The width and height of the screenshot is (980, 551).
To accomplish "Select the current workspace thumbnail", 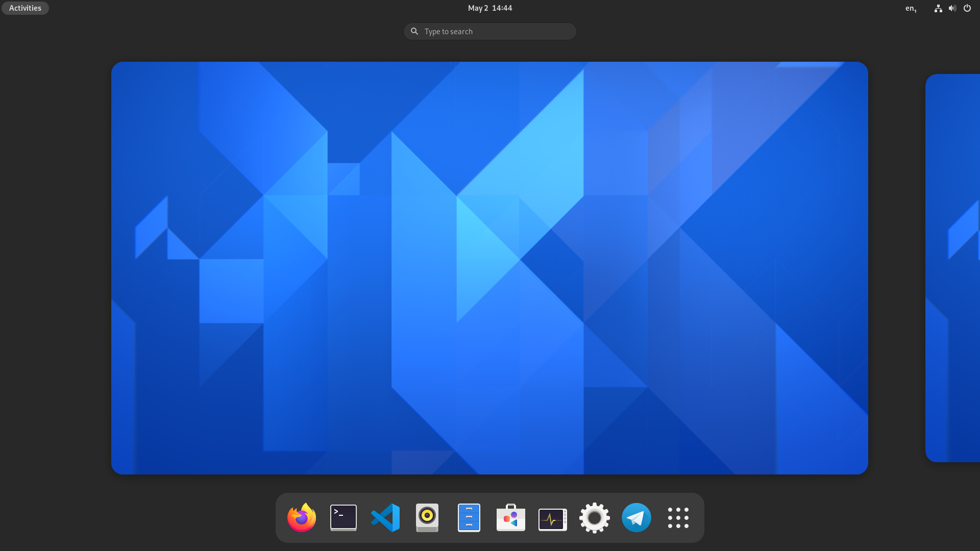I will coord(489,268).
